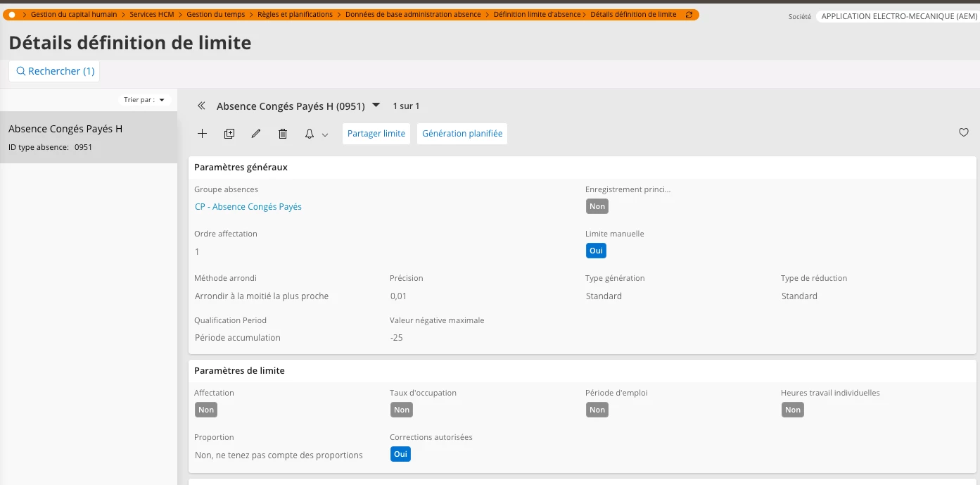Click the trash delete icon

pos(283,134)
